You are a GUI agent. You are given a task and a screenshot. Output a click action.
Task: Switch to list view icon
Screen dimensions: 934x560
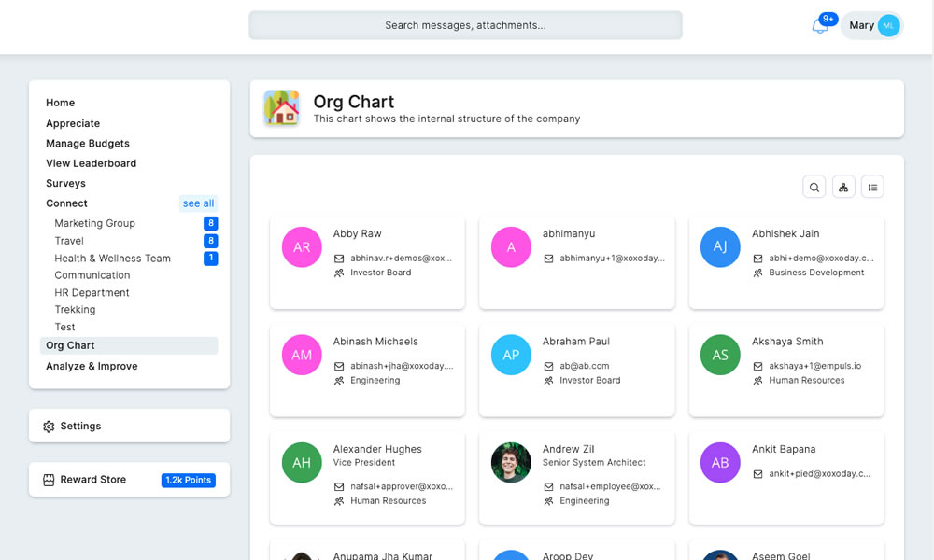872,188
